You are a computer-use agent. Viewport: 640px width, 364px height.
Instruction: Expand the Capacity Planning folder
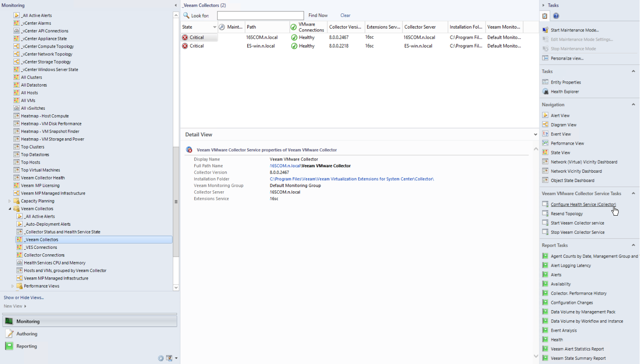point(10,201)
